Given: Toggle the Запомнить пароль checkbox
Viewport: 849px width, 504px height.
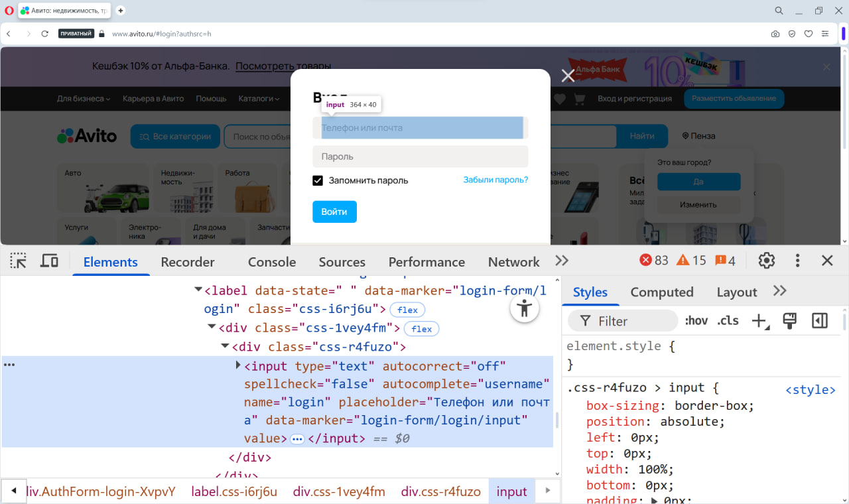Looking at the screenshot, I should (x=318, y=180).
